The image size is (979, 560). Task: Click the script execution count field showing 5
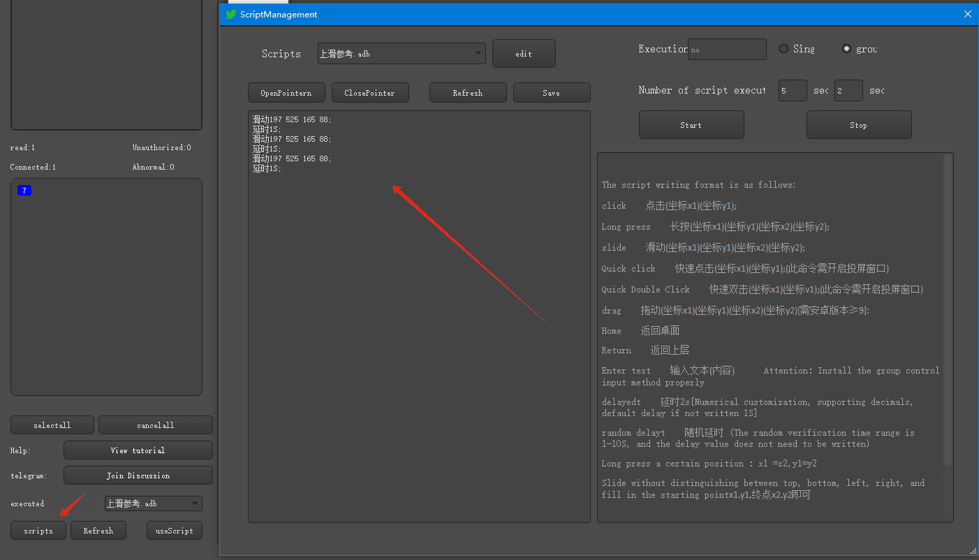793,90
